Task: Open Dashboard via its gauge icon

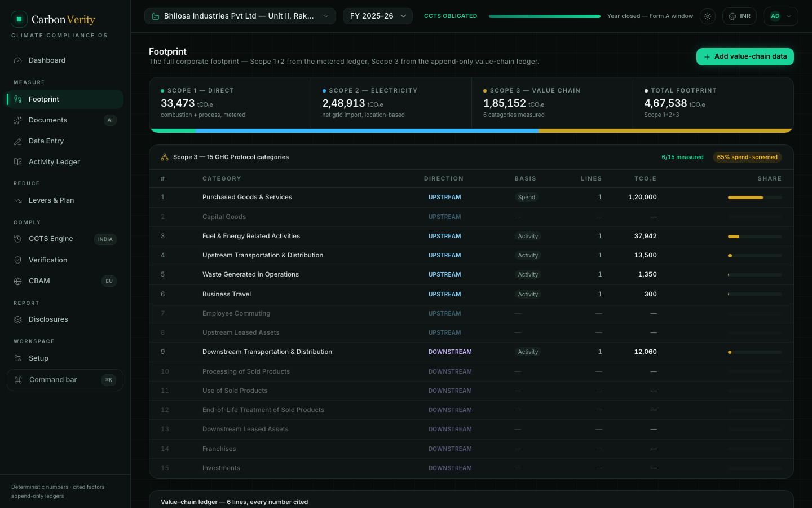Action: click(18, 60)
